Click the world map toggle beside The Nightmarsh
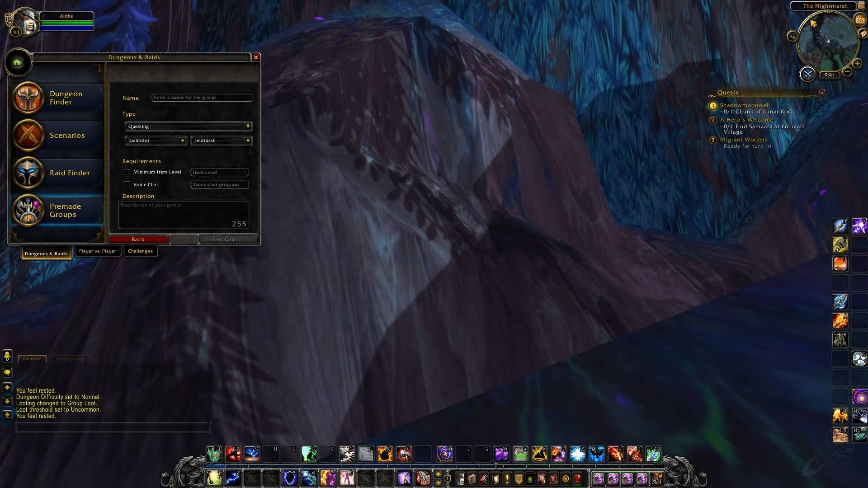868x488 pixels. (x=861, y=5)
